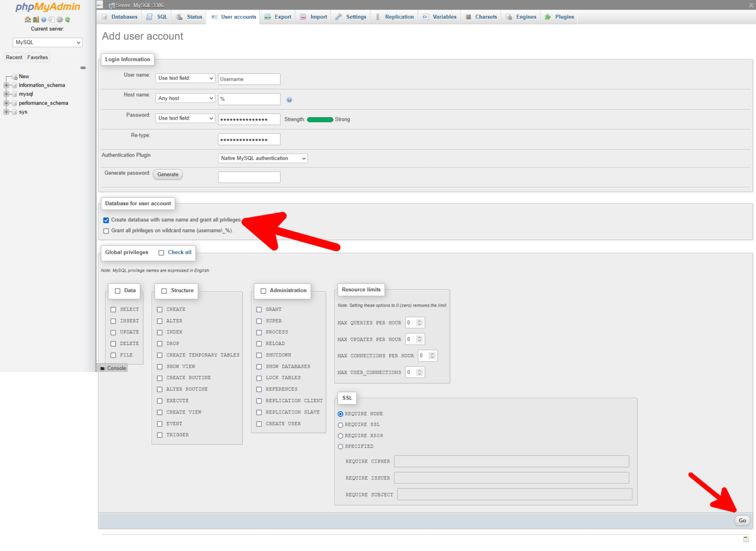Click the Log out door icon
756x551 pixels.
point(35,20)
